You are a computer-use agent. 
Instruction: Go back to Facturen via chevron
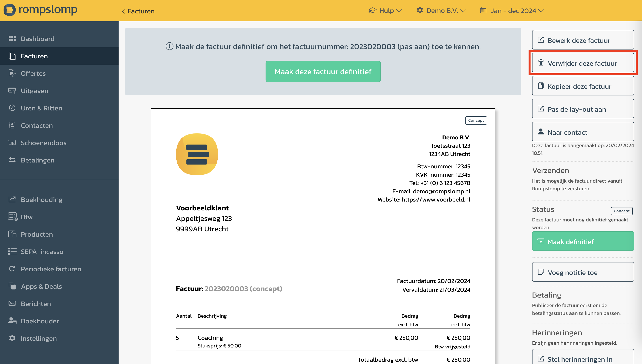tap(123, 11)
